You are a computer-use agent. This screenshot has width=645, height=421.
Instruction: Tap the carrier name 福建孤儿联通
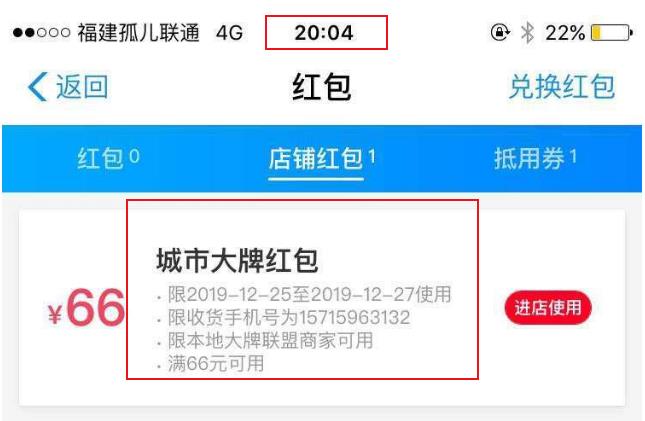tap(139, 33)
